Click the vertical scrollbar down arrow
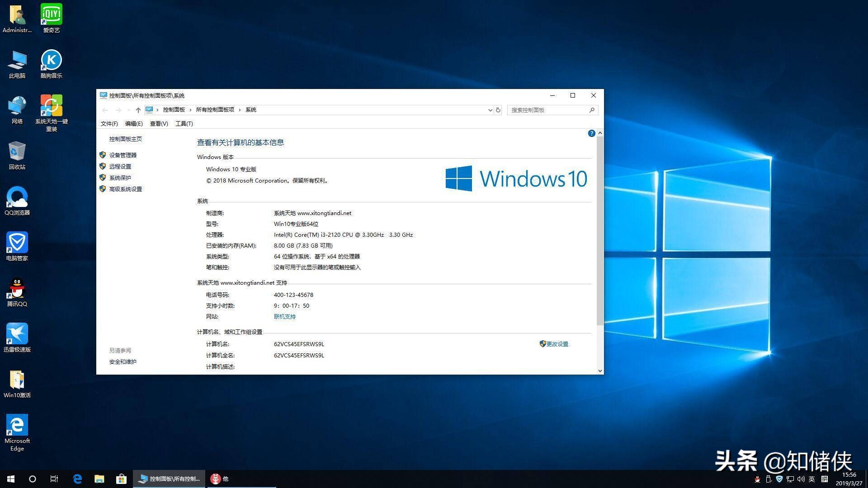Screen dimensions: 868x488 click(600, 371)
